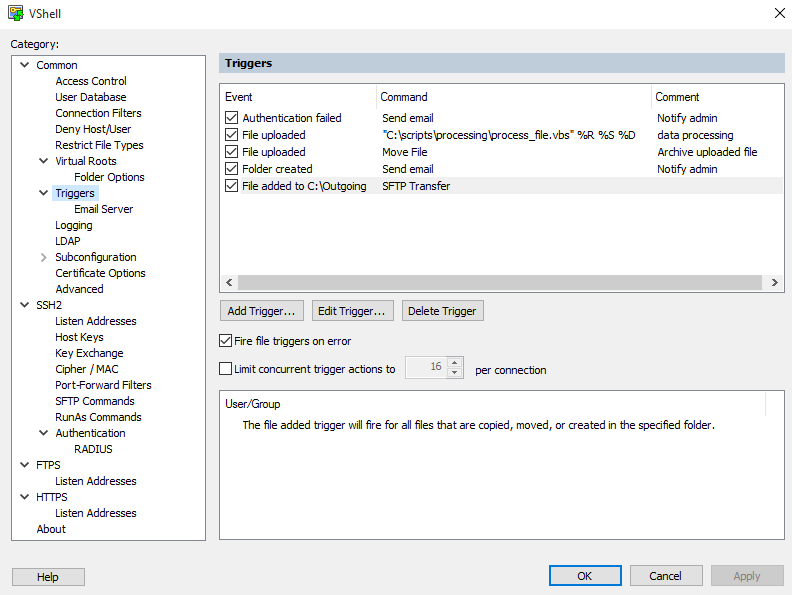Click the Event column header
This screenshot has height=595, width=792.
click(x=298, y=97)
